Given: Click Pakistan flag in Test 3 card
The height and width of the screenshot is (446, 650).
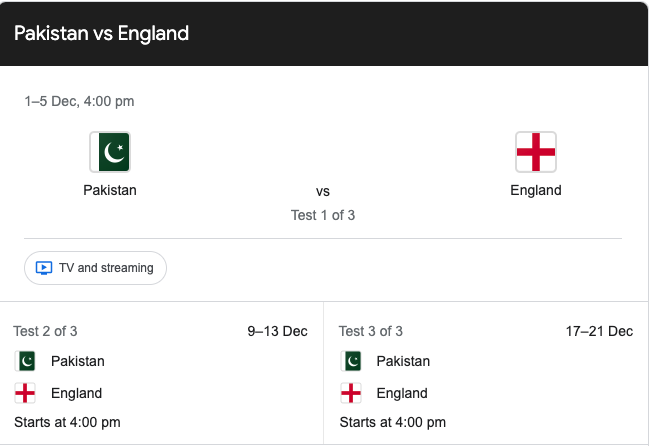Looking at the screenshot, I should tap(351, 361).
